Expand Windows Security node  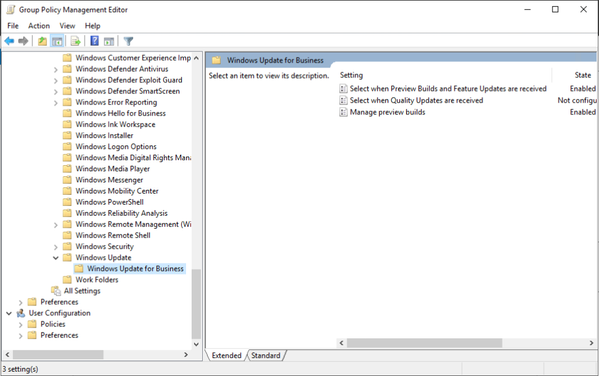pos(56,247)
